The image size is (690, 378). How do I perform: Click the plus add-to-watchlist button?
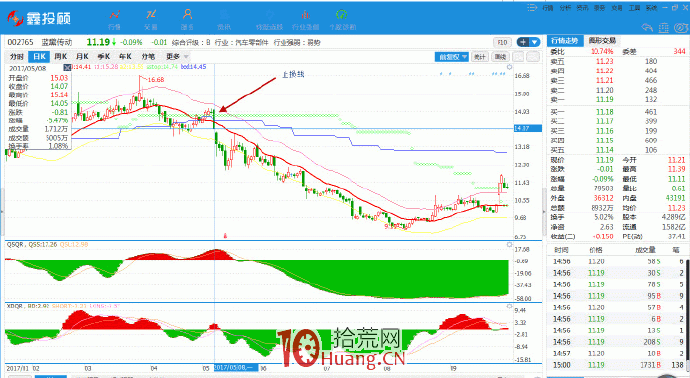[523, 42]
